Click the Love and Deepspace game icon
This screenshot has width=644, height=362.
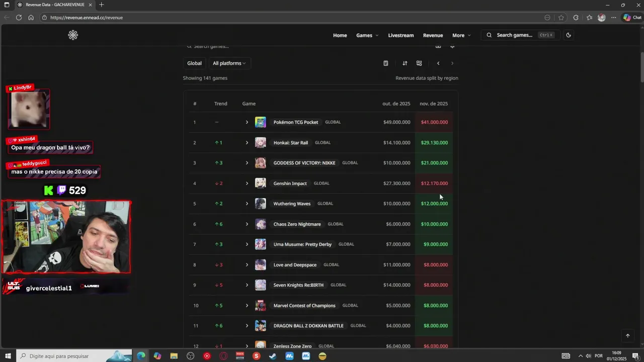(x=260, y=265)
